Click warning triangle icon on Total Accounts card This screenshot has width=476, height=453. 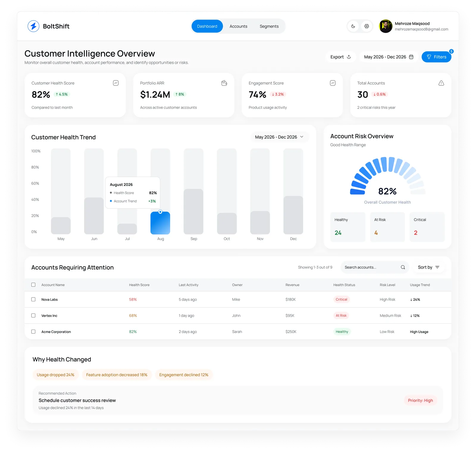coord(441,83)
